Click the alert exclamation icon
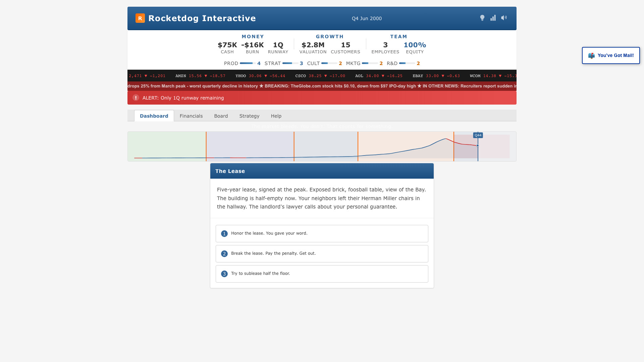The image size is (644, 362). pyautogui.click(x=136, y=98)
